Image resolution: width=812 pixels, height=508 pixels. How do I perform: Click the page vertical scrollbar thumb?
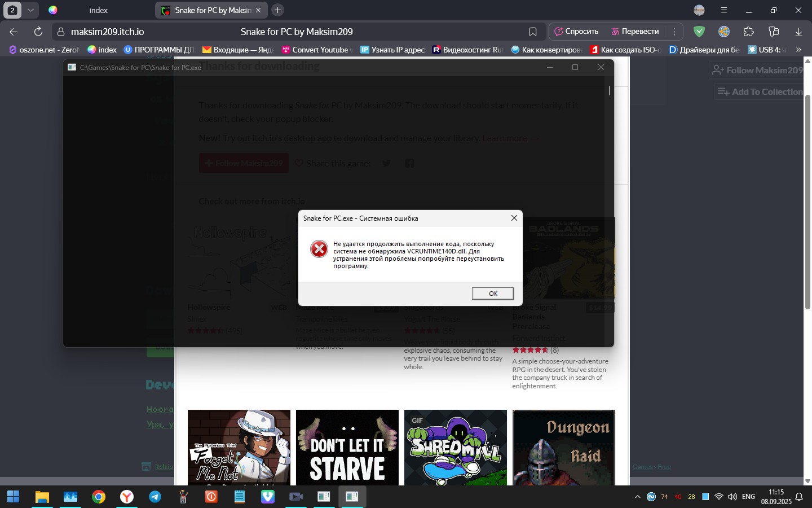pos(807,202)
